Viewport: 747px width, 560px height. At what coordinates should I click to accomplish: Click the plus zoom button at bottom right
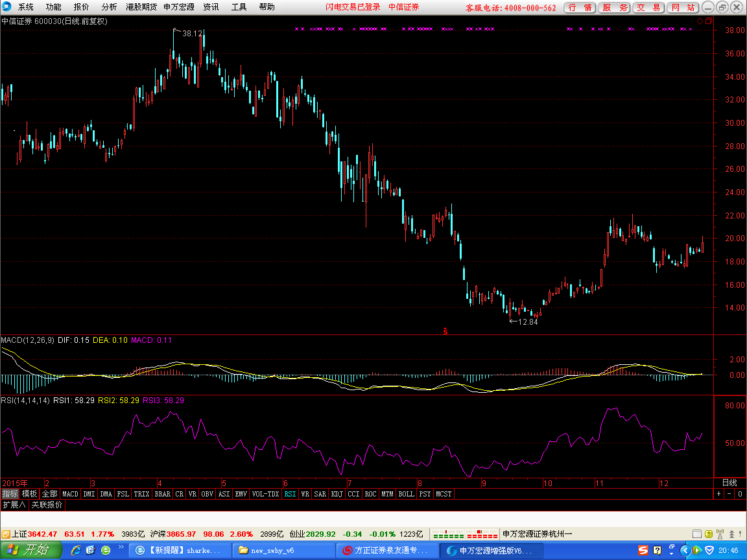coord(719,494)
